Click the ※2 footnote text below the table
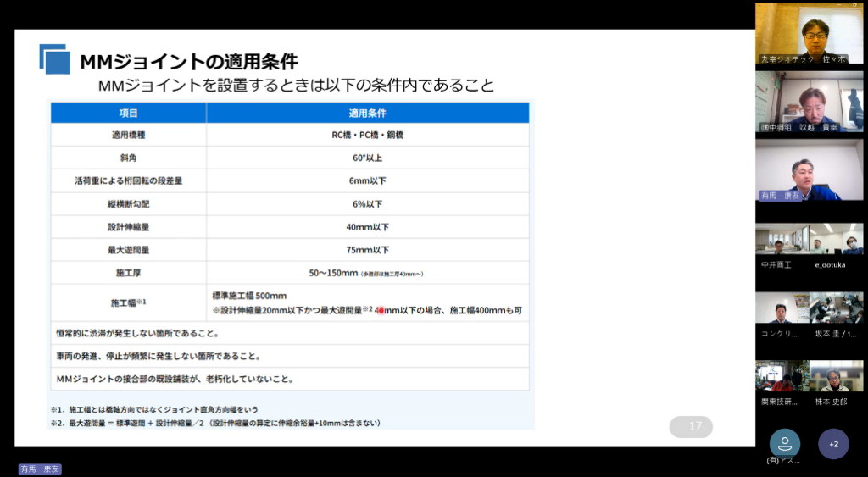The image size is (868, 477). [x=215, y=422]
